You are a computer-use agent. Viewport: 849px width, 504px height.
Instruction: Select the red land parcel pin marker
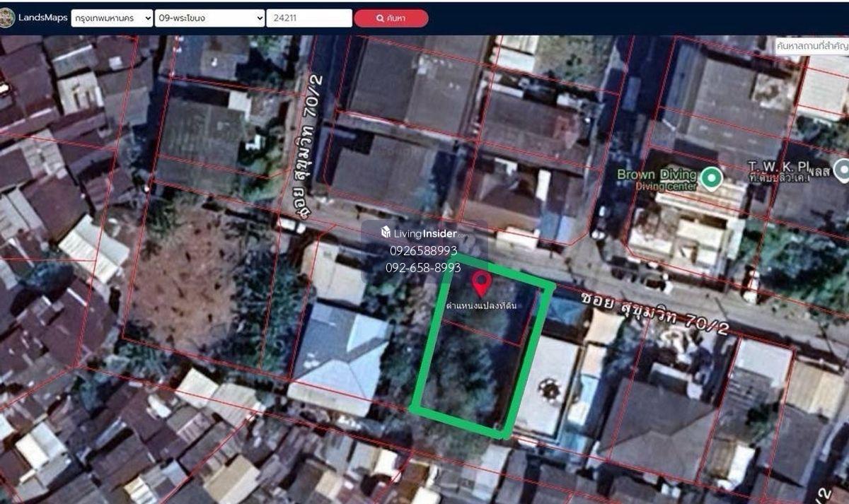482,283
